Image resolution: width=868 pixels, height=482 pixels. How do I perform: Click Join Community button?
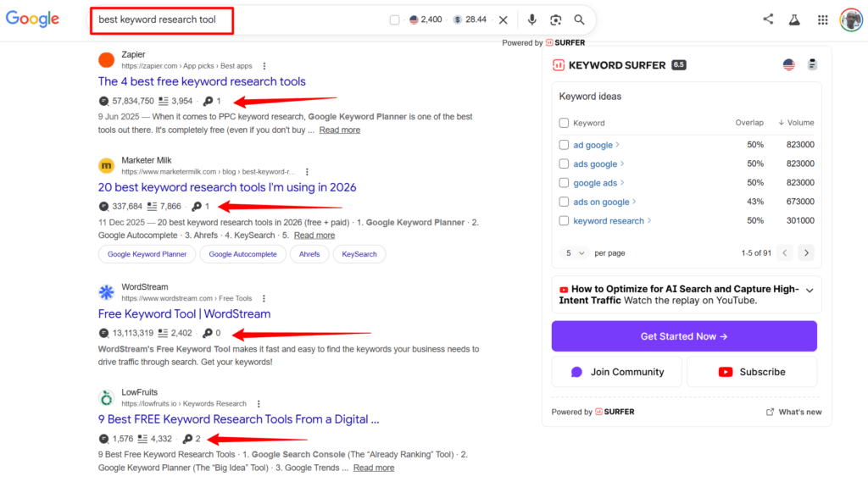tap(617, 372)
